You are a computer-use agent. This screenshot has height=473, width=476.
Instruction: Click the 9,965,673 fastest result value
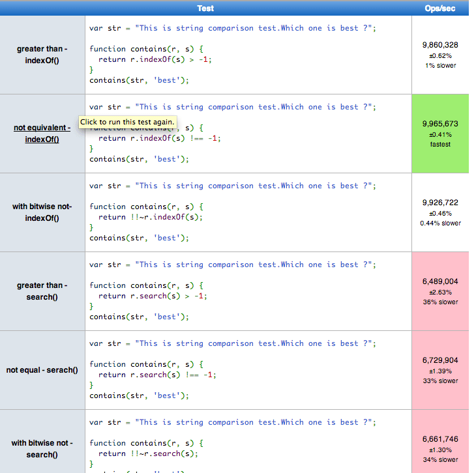[x=440, y=124]
